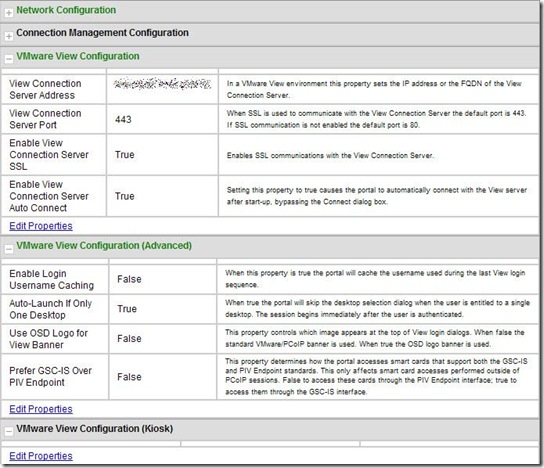The width and height of the screenshot is (544, 468).
Task: Select False value for Login Username Caching
Action: coord(129,279)
